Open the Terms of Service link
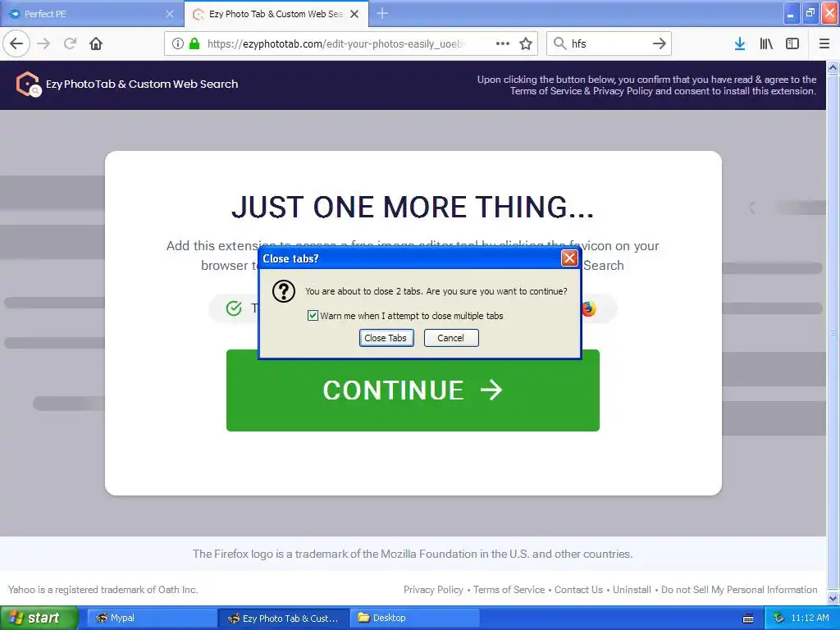Image resolution: width=840 pixels, height=630 pixels. 509,589
